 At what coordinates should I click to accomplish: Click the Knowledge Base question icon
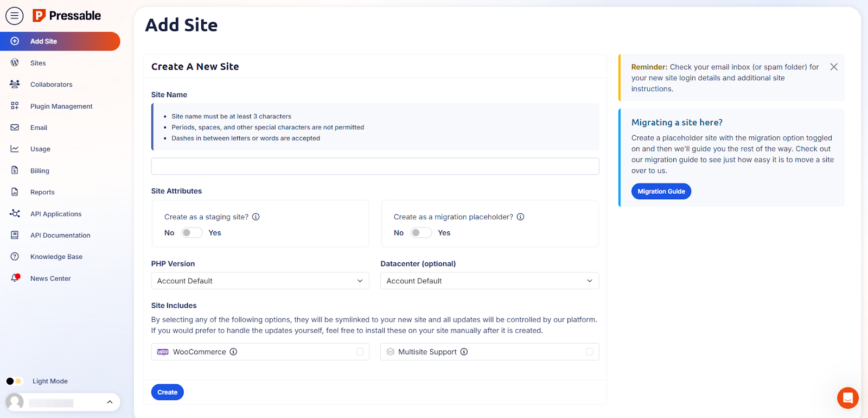(15, 256)
